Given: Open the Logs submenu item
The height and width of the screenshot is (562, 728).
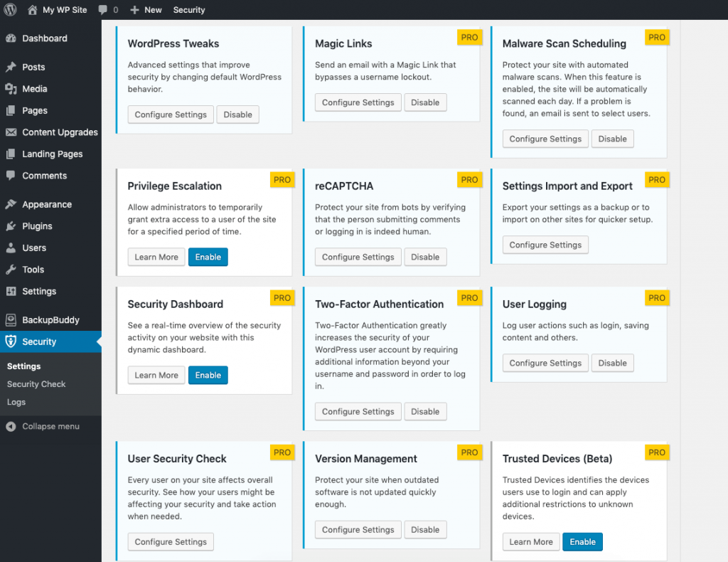Looking at the screenshot, I should (x=16, y=402).
